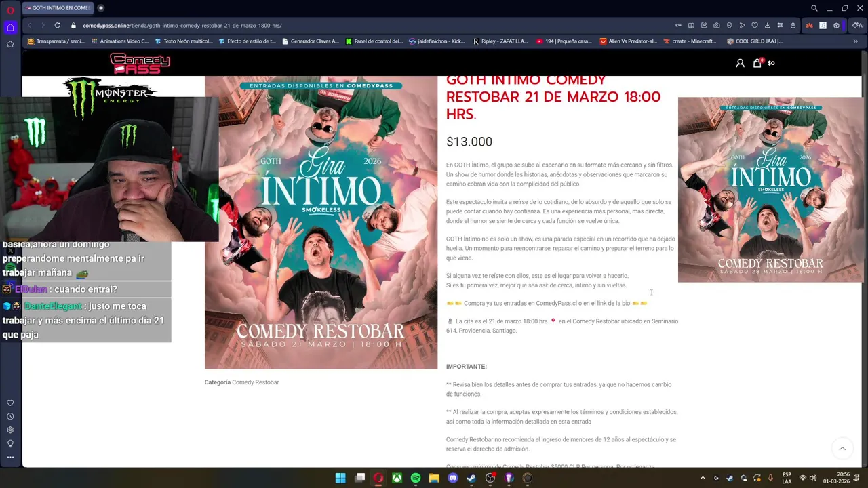
Task: Open sidebar heart pinboards icon
Action: click(x=10, y=403)
